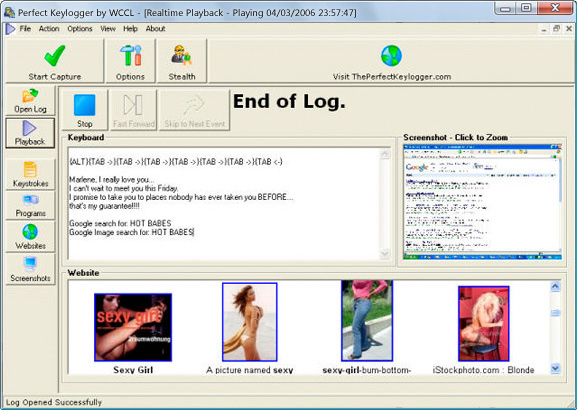
Task: Click the iStockphoto.com Blonde thumbnail
Action: point(484,324)
